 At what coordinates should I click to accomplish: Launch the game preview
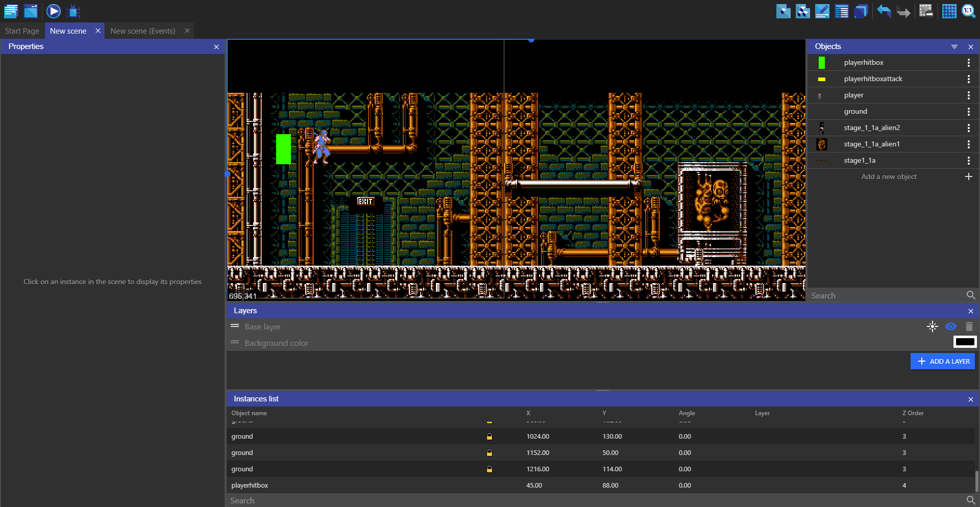[x=54, y=11]
